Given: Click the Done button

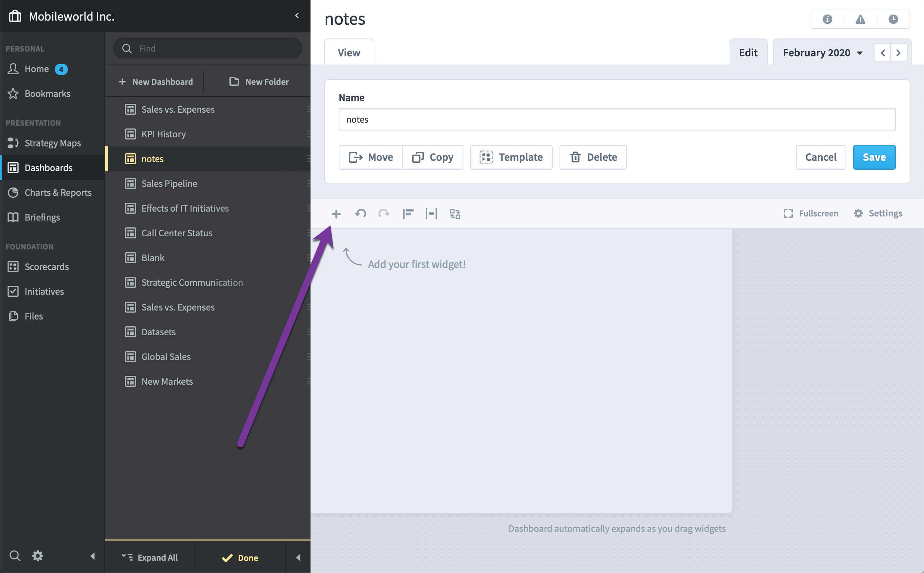Looking at the screenshot, I should [240, 558].
